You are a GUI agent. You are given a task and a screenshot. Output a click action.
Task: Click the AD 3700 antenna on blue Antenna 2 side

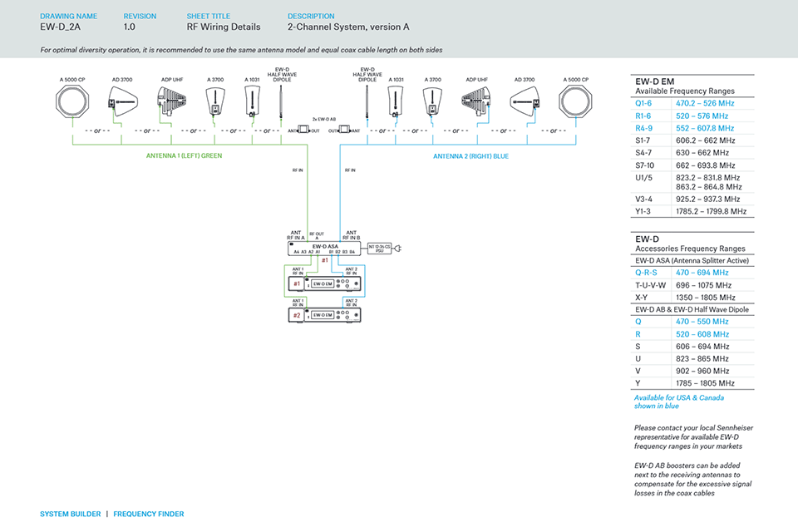525,101
